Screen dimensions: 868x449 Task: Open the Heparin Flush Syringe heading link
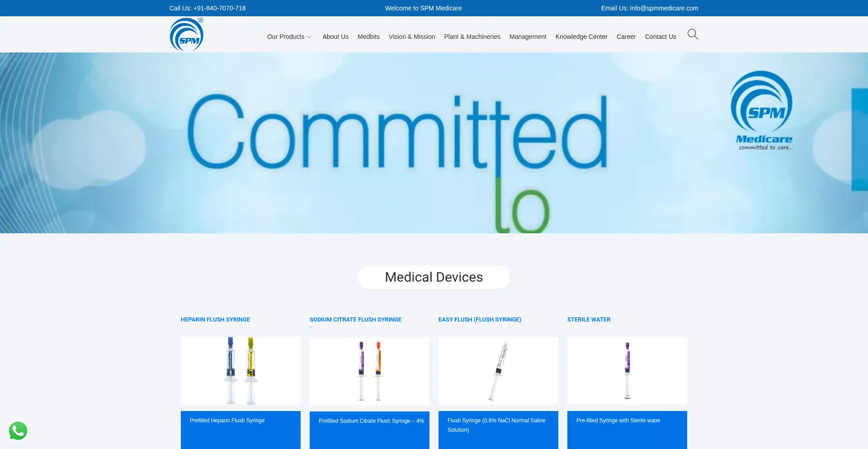(x=215, y=320)
